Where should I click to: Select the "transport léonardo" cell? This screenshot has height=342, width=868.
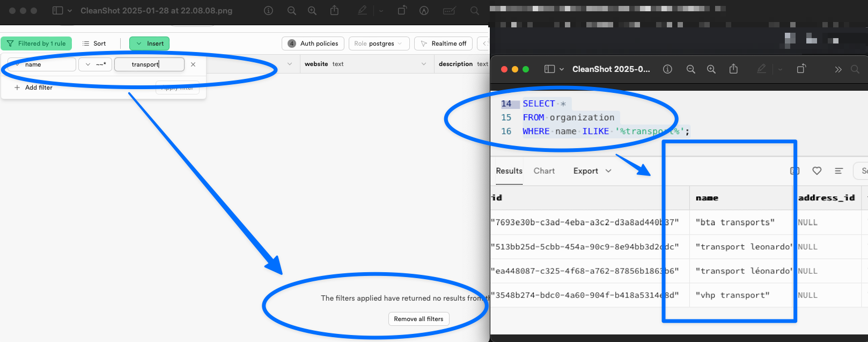click(x=741, y=271)
